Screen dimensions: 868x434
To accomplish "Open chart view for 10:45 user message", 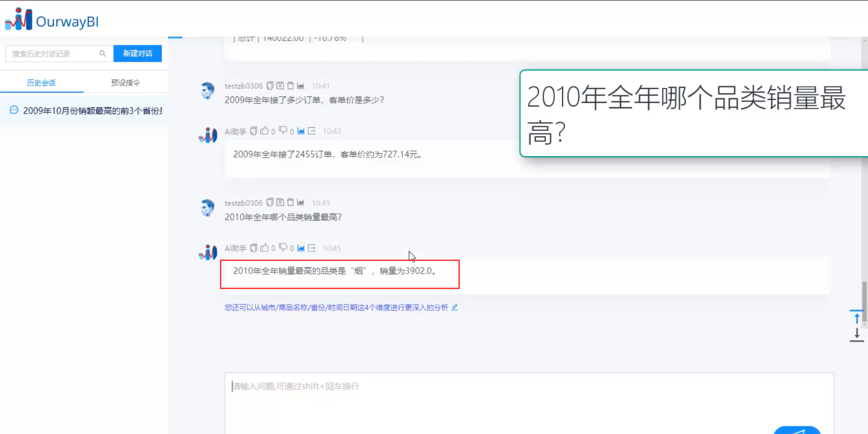I will point(300,203).
